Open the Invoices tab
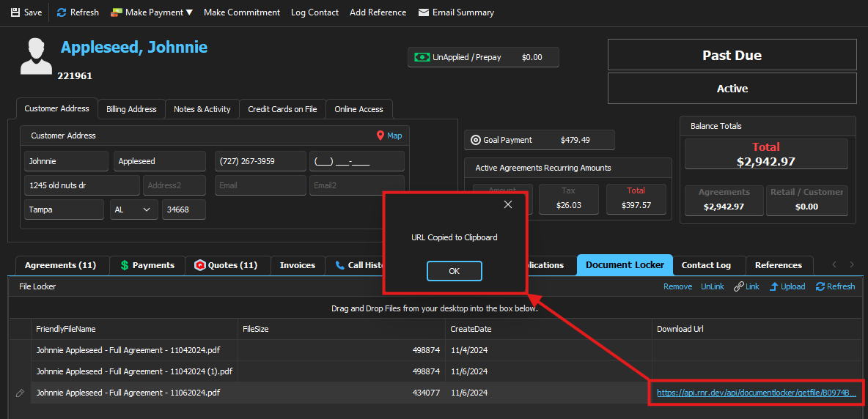 coord(297,265)
